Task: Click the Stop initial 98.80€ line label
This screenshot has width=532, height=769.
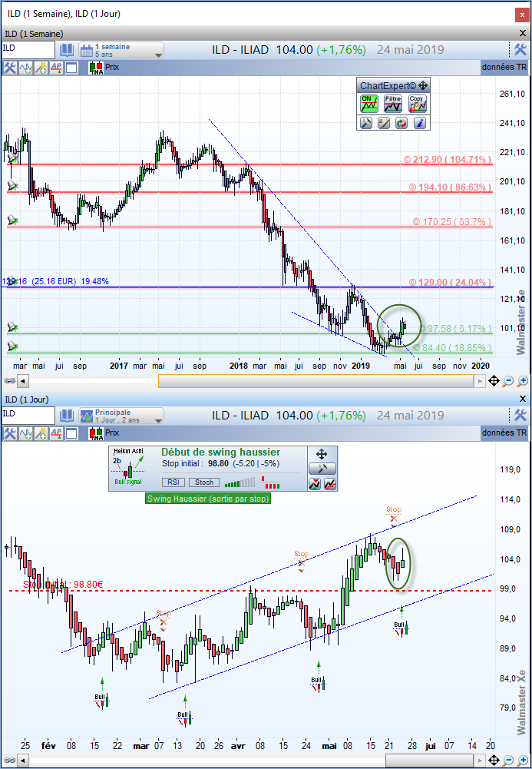Action: 63,584
